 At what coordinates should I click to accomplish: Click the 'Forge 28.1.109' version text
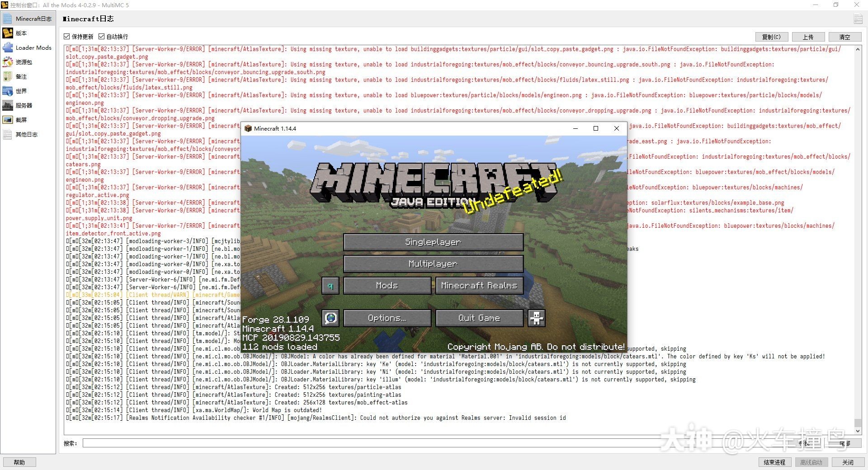pyautogui.click(x=276, y=320)
